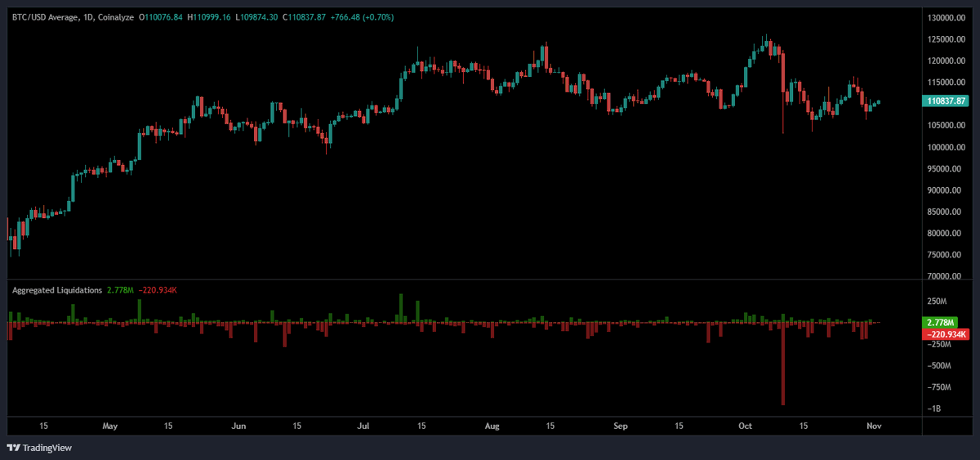Click the Jun label on time axis

click(x=238, y=426)
